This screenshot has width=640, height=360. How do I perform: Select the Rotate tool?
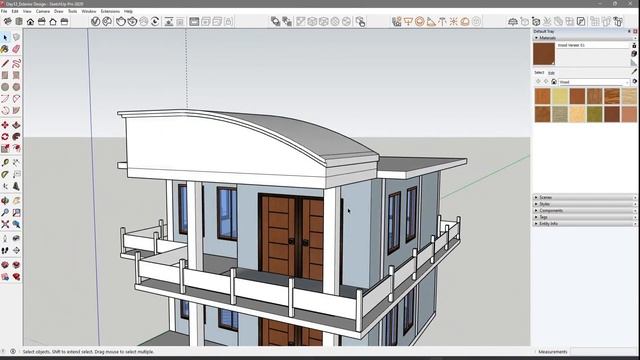[x=5, y=137]
